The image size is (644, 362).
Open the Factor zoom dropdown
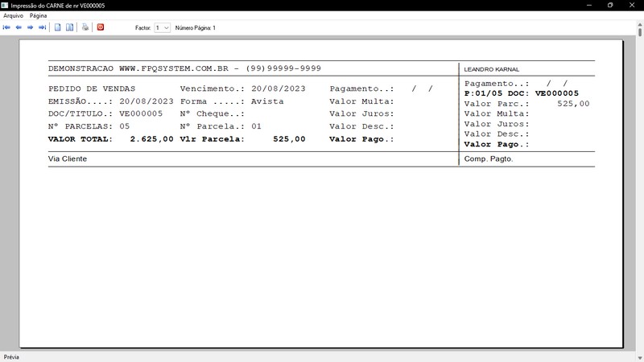pyautogui.click(x=163, y=28)
